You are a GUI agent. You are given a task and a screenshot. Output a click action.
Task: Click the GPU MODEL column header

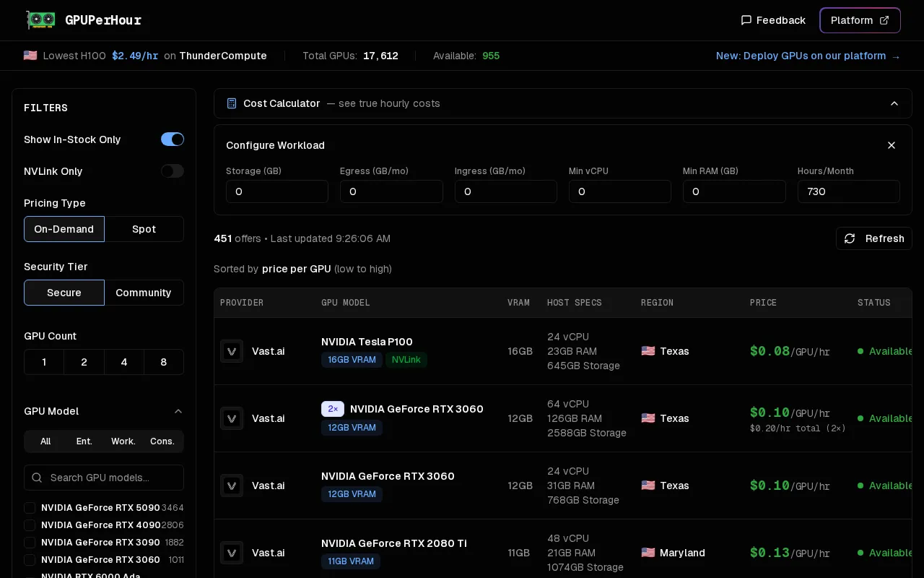[346, 303]
